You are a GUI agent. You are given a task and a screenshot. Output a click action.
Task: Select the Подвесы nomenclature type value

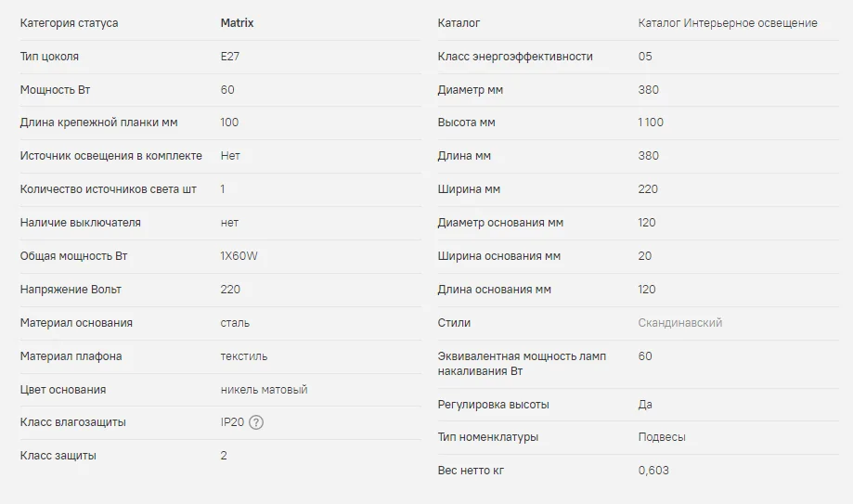[662, 437]
